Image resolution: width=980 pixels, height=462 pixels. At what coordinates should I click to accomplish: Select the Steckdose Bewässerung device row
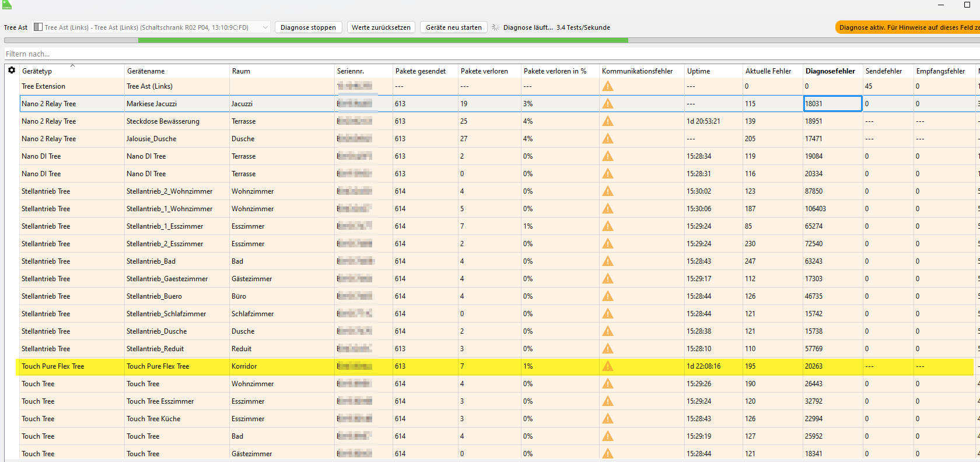pos(163,121)
